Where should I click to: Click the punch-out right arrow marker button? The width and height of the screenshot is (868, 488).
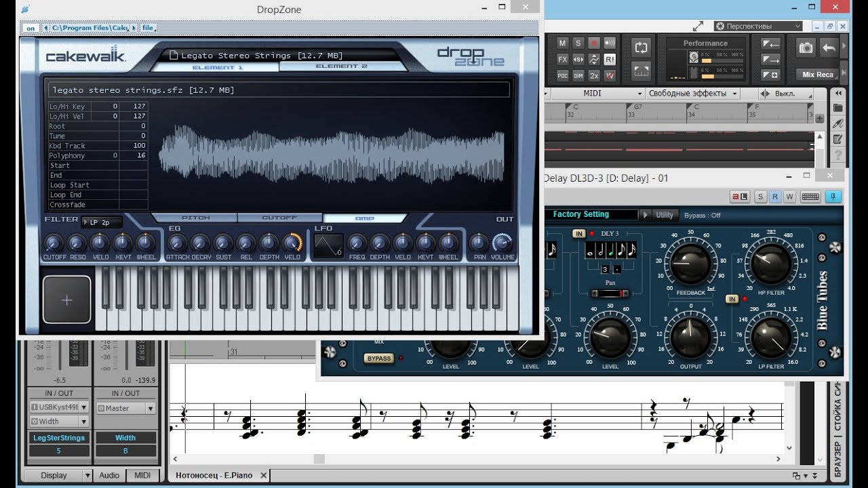click(770, 60)
